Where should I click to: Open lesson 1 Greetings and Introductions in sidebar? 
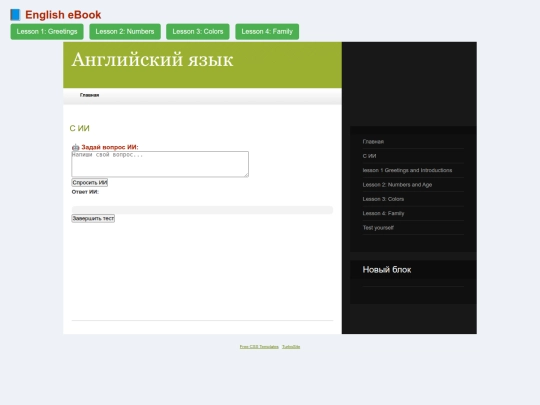point(407,170)
